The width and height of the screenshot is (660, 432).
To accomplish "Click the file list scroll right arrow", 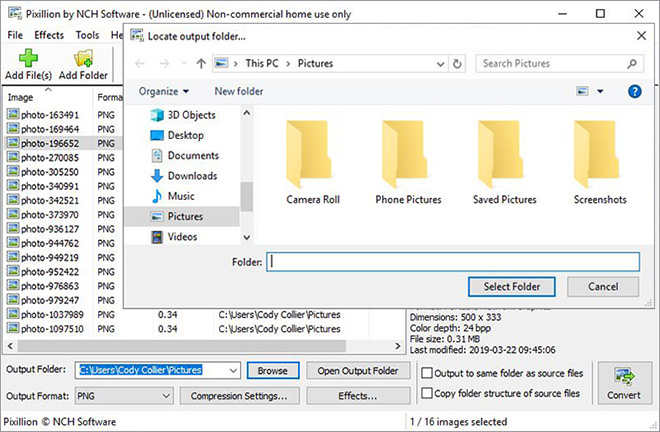I will (397, 346).
